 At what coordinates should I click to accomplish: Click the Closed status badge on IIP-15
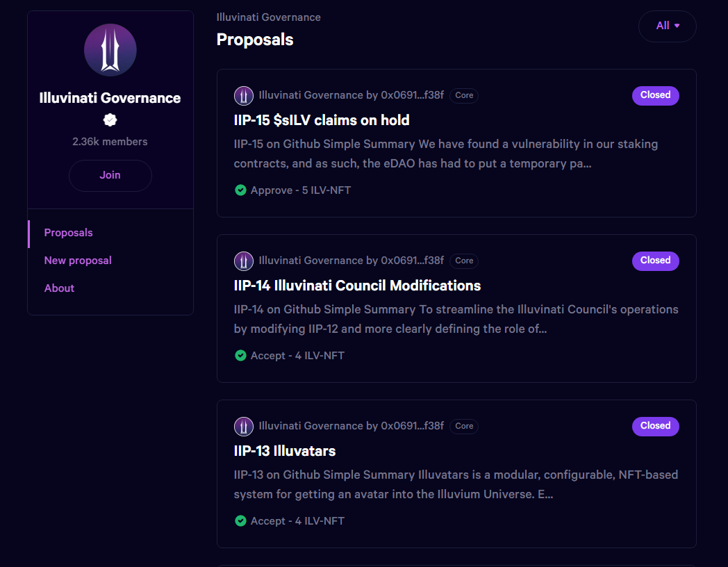click(x=655, y=95)
